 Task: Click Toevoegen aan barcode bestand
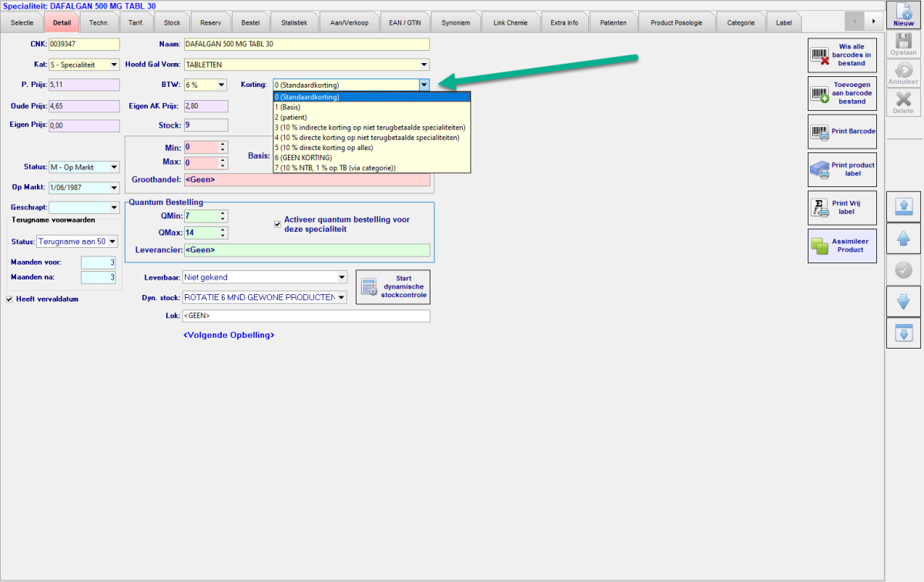pyautogui.click(x=842, y=93)
